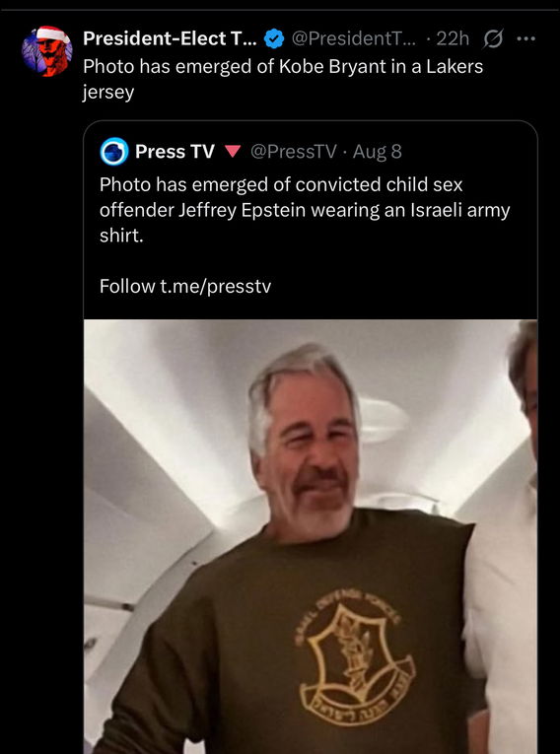Click the @PresidentT... handle

coord(356,38)
